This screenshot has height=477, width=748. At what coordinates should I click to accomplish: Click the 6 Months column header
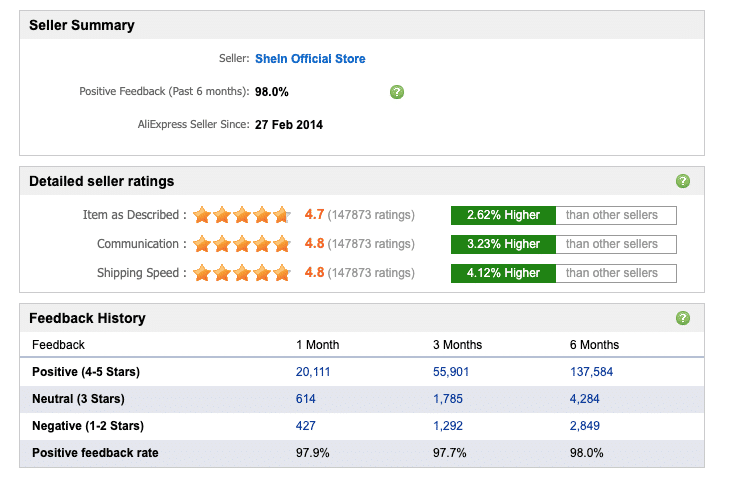(x=594, y=345)
